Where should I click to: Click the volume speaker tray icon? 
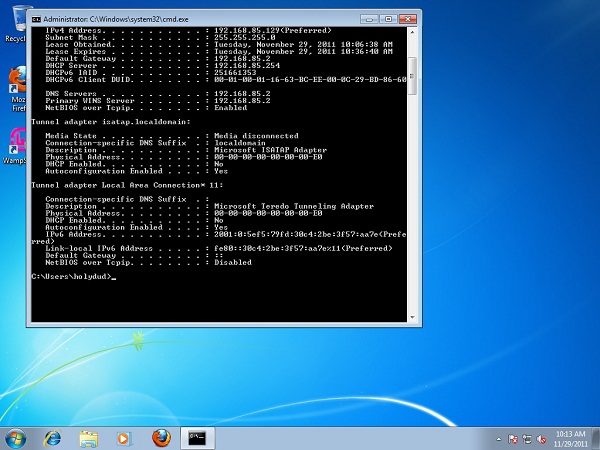click(540, 437)
